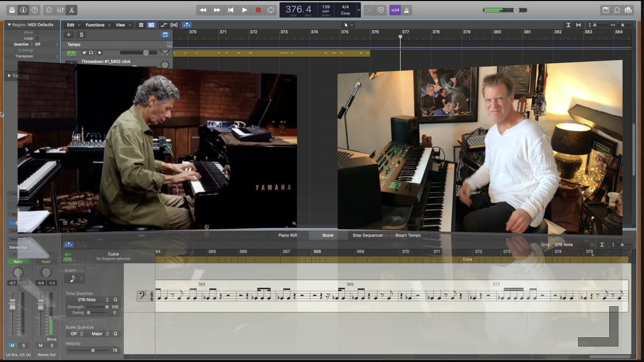This screenshot has width=644, height=362.
Task: Toggle the Metronome click button
Action: tap(407, 10)
